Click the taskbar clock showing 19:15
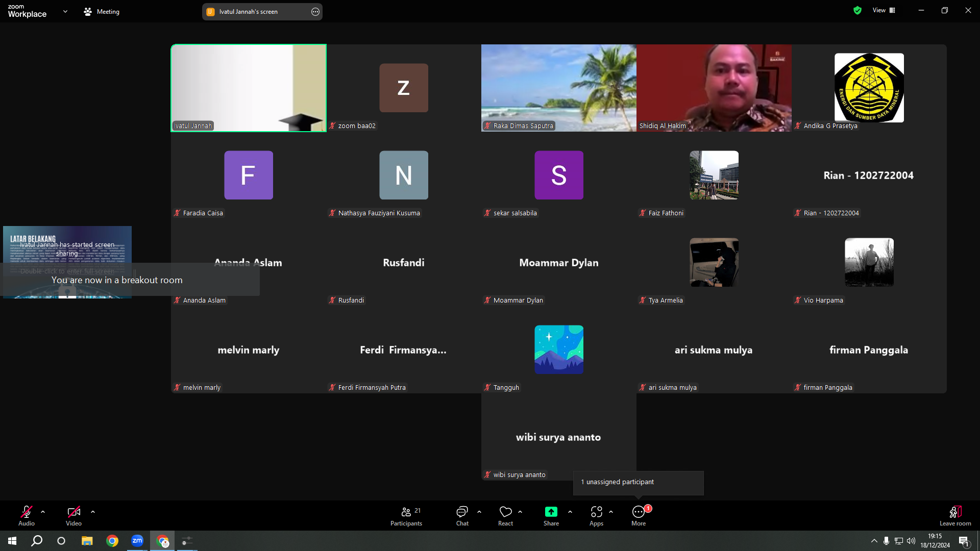The width and height of the screenshot is (980, 551). coord(935,541)
